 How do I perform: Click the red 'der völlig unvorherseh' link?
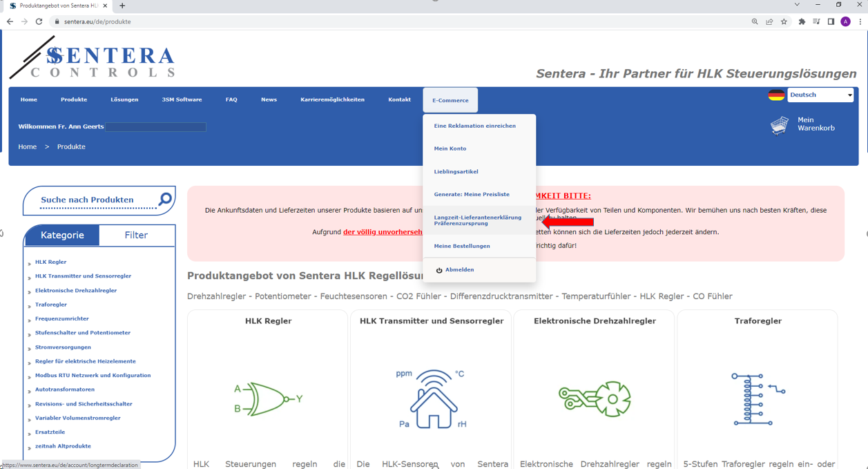coord(383,232)
